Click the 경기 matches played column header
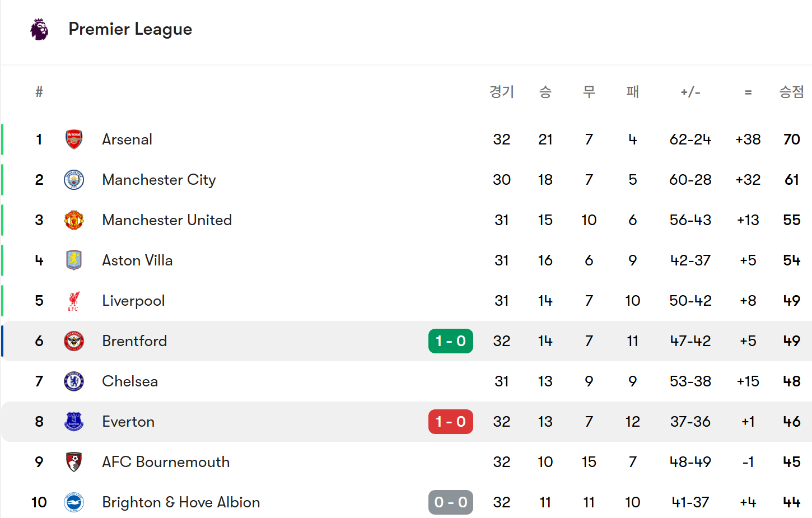812x518 pixels. (502, 92)
